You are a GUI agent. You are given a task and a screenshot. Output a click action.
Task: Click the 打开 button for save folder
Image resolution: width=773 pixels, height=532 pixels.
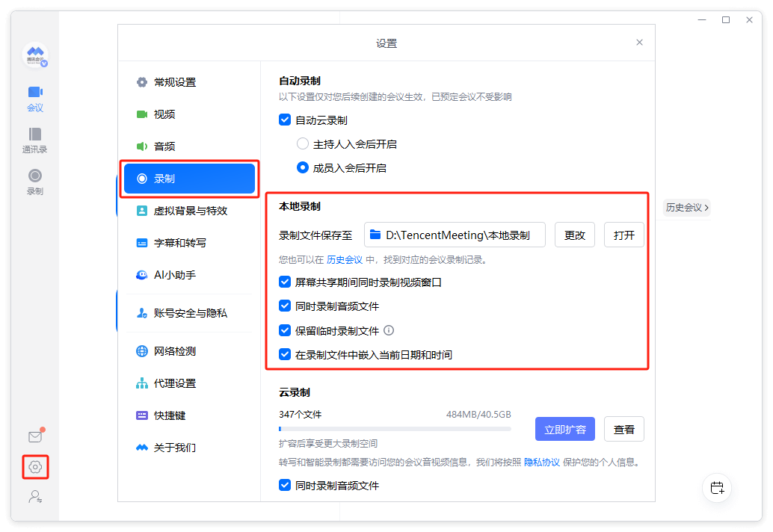coord(624,235)
